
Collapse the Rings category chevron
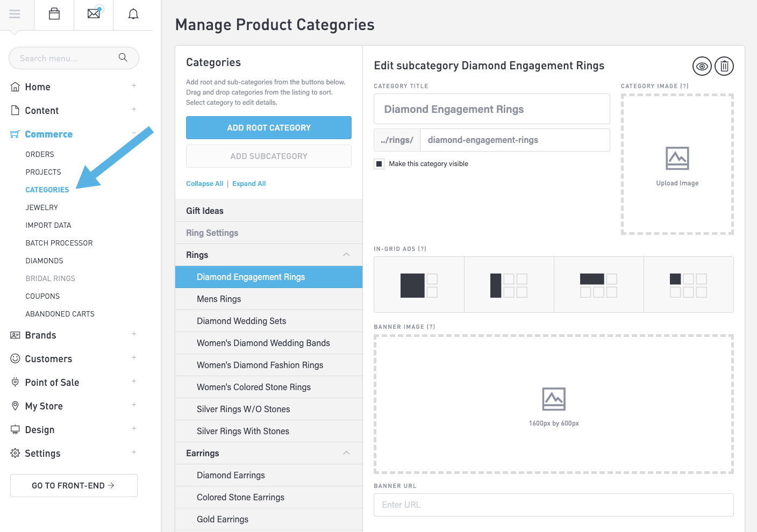(x=346, y=255)
